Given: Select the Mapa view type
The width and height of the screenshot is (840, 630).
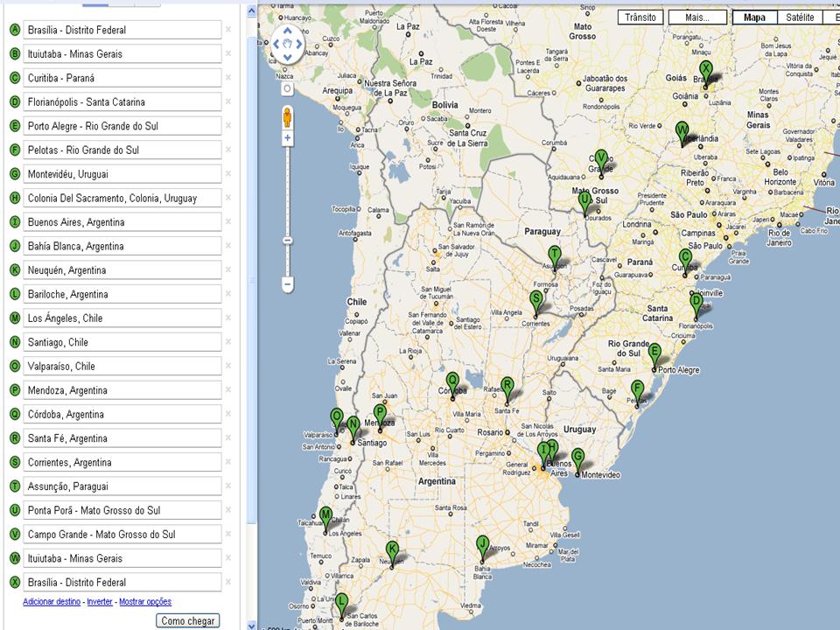Looking at the screenshot, I should click(x=754, y=17).
